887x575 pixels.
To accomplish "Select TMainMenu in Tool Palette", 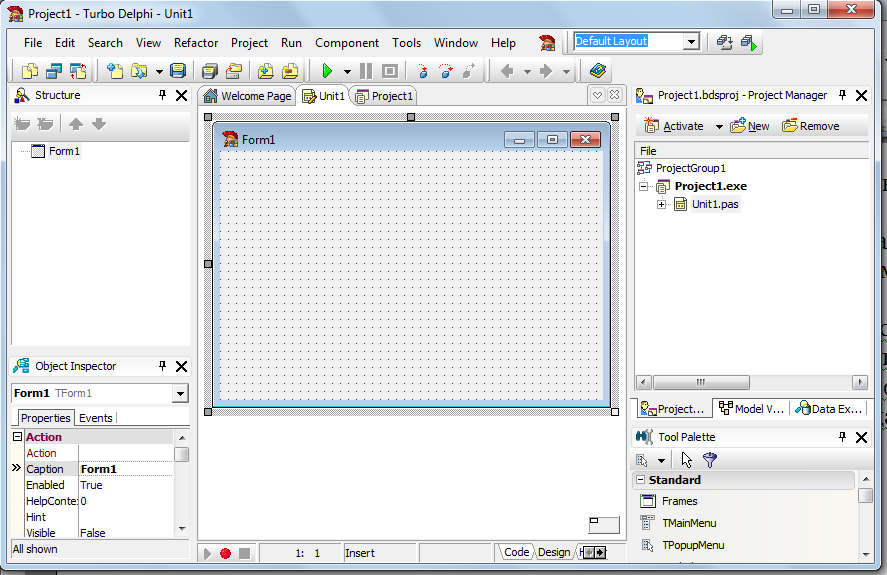I will pos(689,523).
